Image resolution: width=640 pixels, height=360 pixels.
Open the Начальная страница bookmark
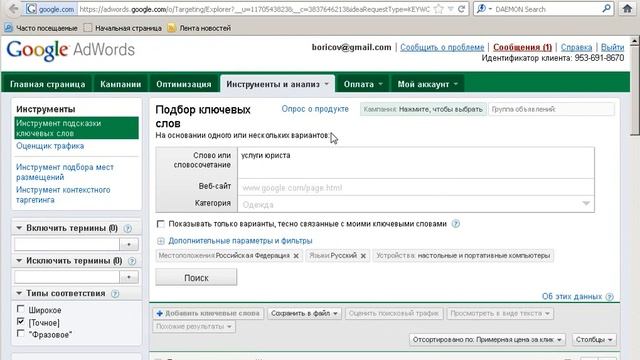(x=123, y=28)
